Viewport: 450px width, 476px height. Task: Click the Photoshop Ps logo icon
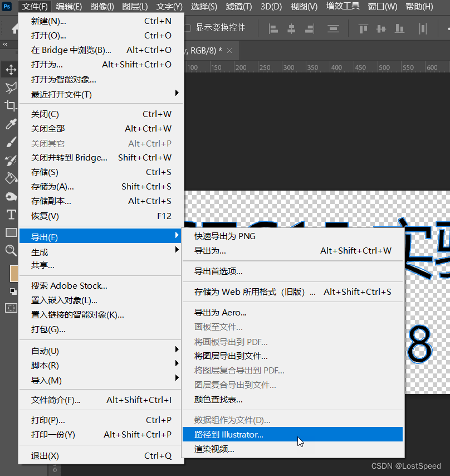[x=7, y=6]
